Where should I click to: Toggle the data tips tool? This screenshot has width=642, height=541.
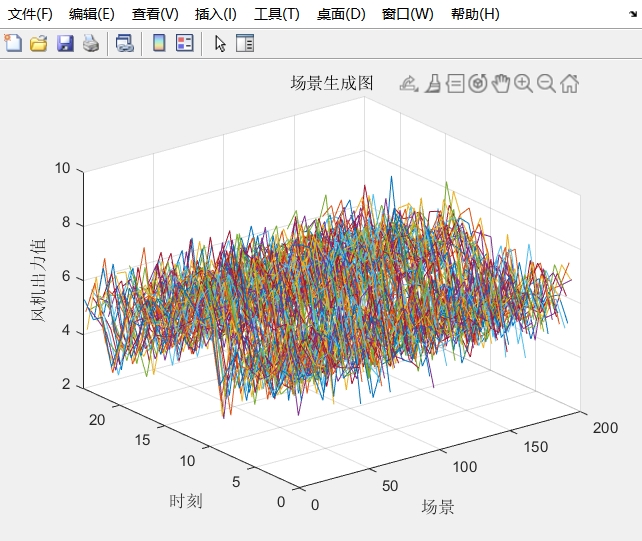(x=455, y=84)
